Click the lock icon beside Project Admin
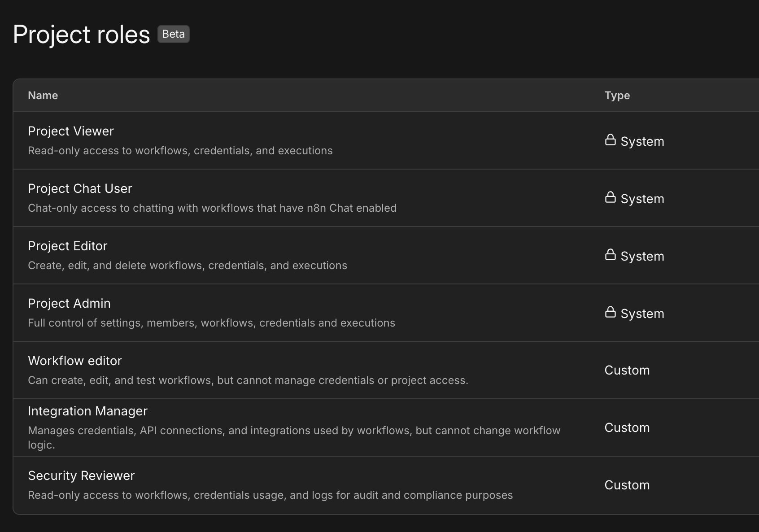Screen dimensions: 759x532 [610, 312]
